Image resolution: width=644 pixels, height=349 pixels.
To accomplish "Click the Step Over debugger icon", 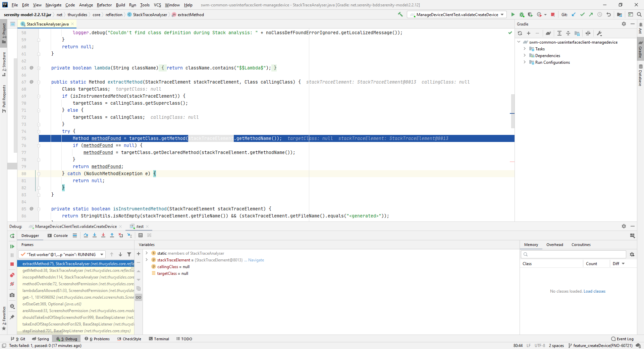I will click(x=86, y=235).
